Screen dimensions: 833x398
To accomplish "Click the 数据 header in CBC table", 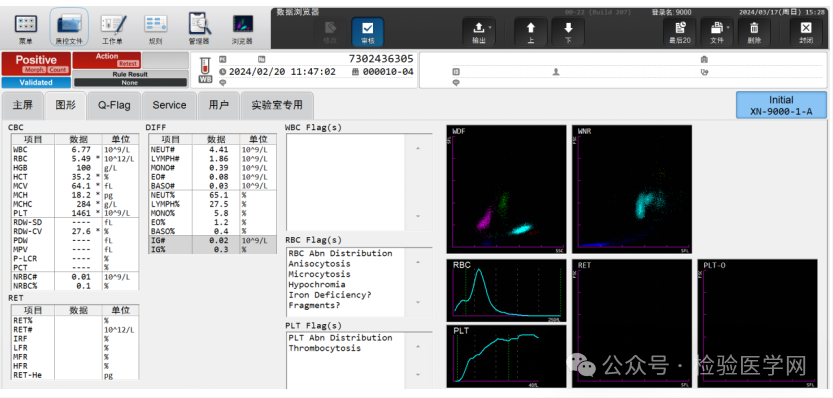I will tap(79, 139).
